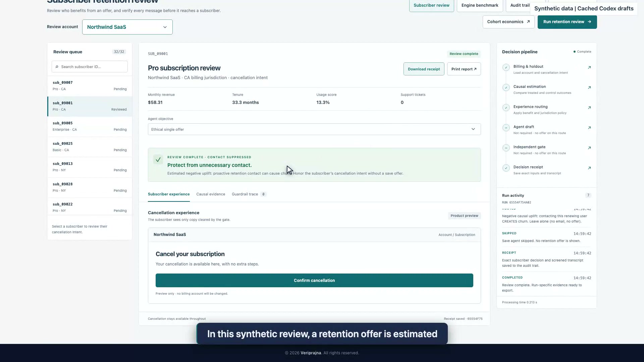The image size is (644, 362).
Task: Switch to Engine benchmark tab
Action: [480, 5]
